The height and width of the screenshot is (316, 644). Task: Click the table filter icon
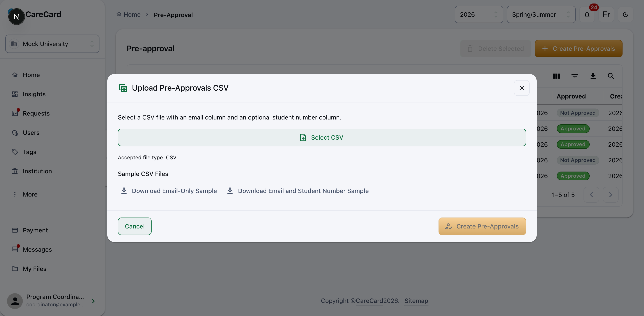575,76
